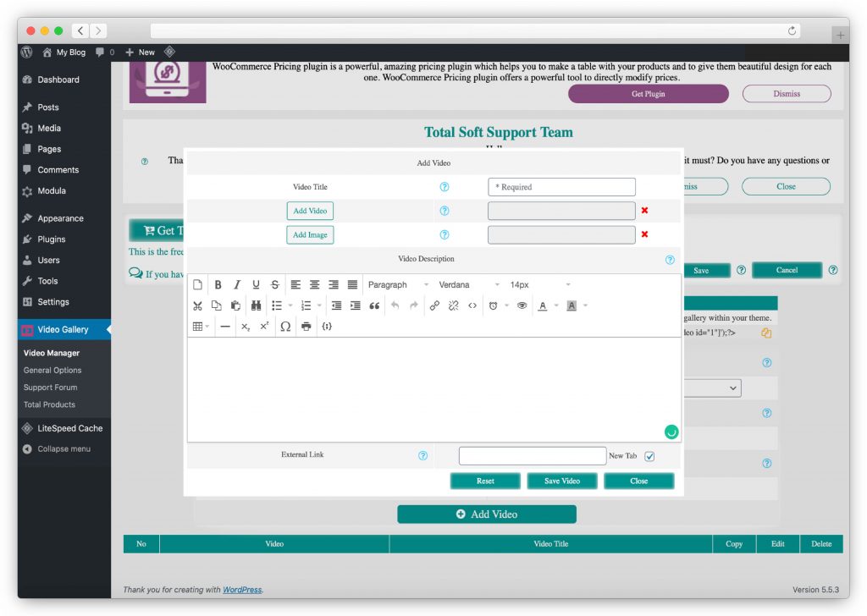This screenshot has width=867, height=616.
Task: Insert a link using the link icon
Action: click(435, 305)
